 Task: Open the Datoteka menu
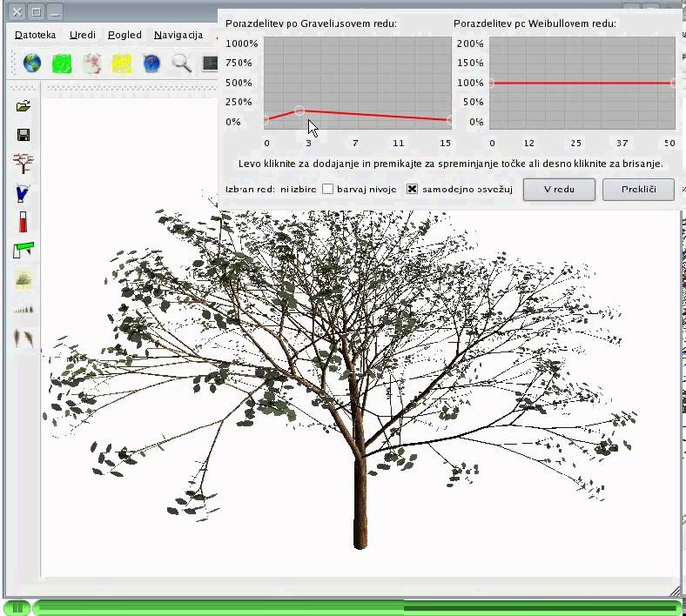(35, 35)
